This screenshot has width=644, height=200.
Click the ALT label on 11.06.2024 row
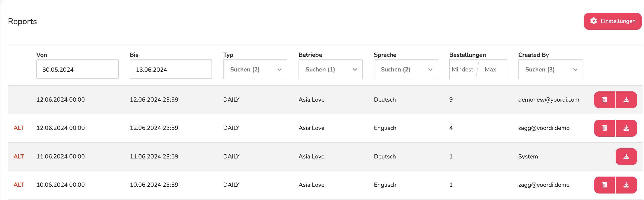click(19, 157)
